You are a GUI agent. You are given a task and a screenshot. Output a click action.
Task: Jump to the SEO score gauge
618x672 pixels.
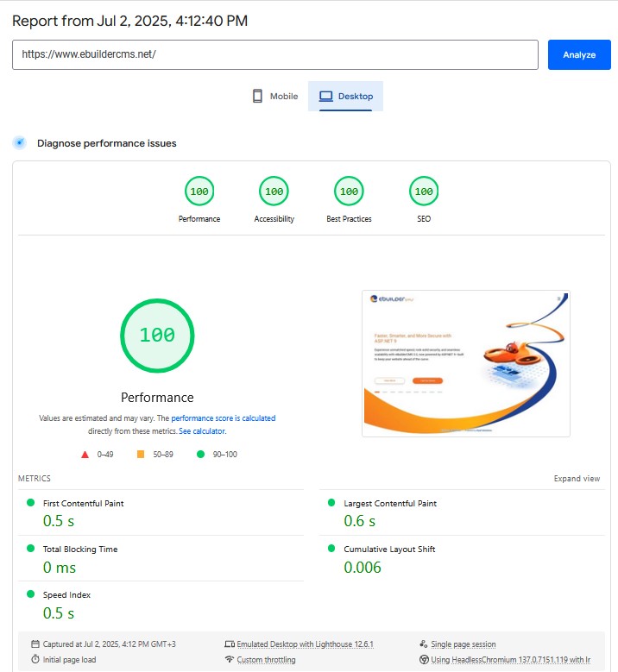(424, 192)
